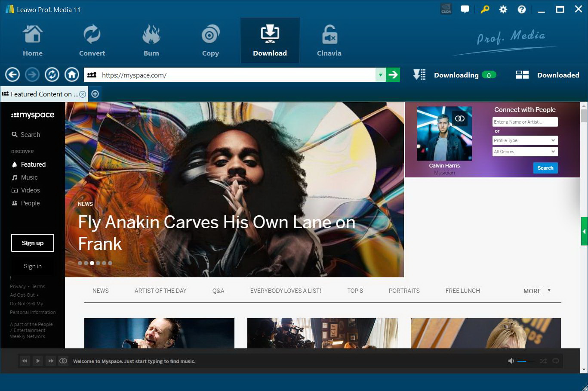Toggle repeat in the Myspace player

point(555,361)
